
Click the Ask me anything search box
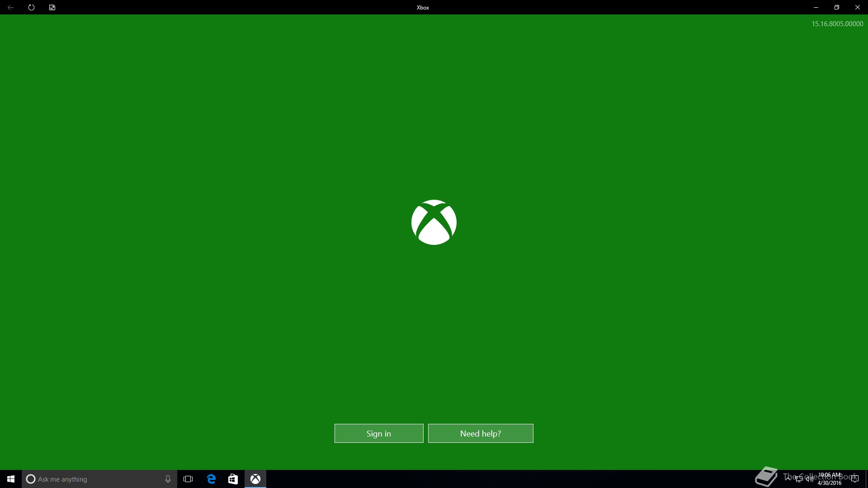(x=99, y=479)
